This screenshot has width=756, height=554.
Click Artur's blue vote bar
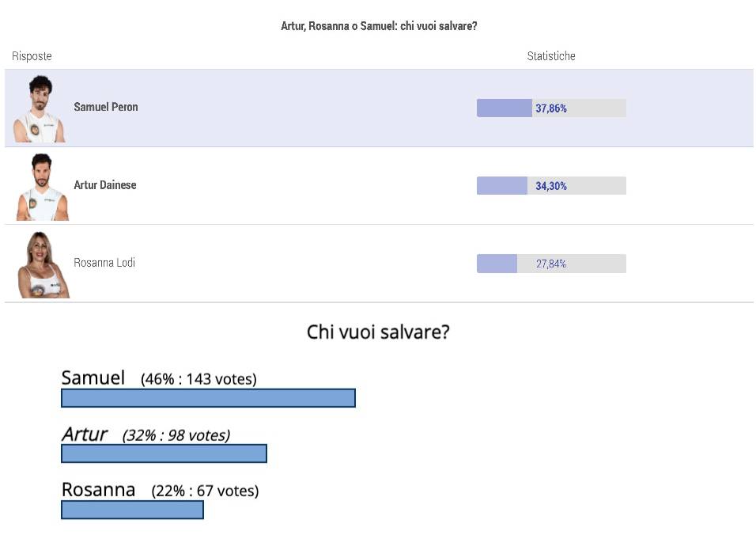point(164,453)
